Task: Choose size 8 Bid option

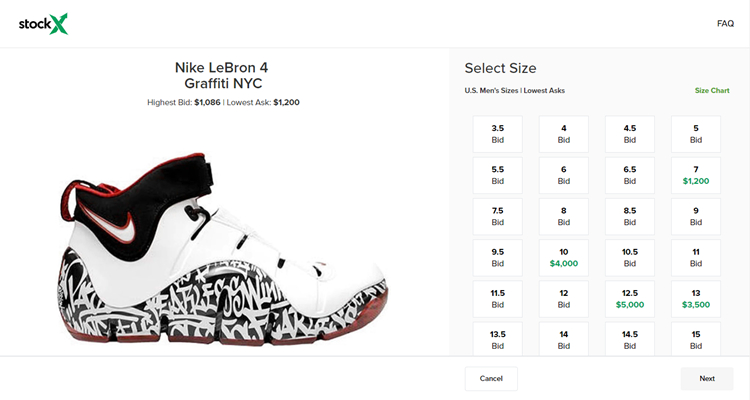Action: coord(564,217)
